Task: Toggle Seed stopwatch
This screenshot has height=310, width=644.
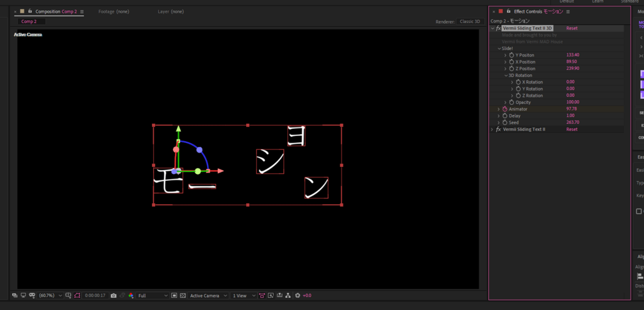Action: coord(505,123)
